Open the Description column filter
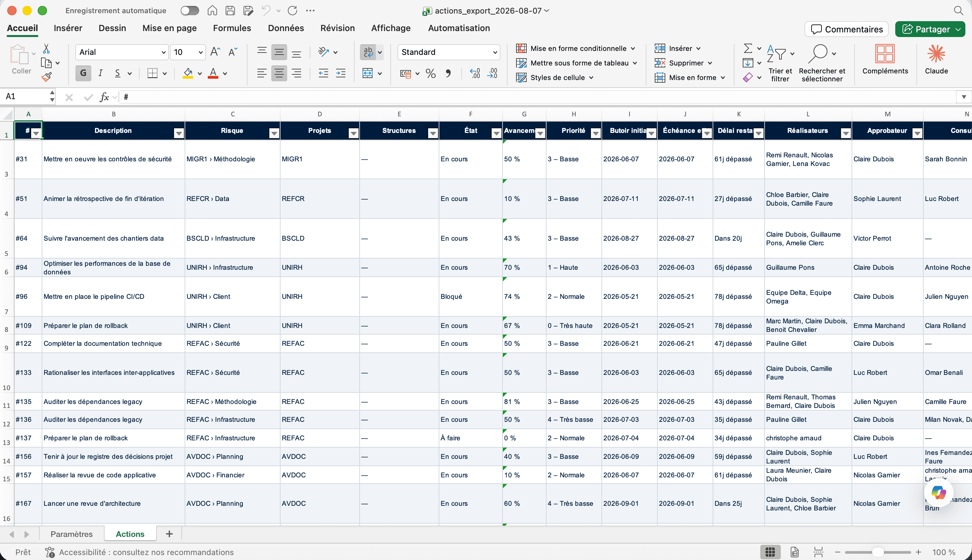The width and height of the screenshot is (972, 560). (x=179, y=133)
